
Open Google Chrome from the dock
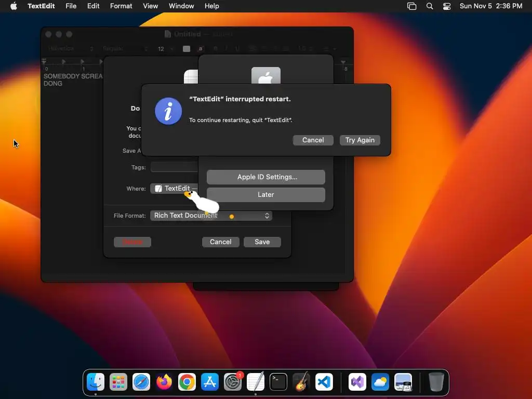pyautogui.click(x=187, y=382)
